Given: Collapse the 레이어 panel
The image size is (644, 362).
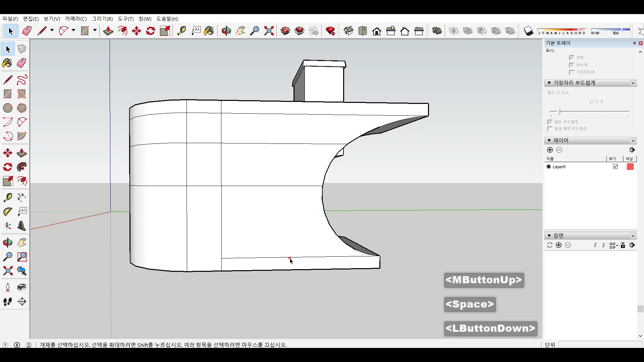Looking at the screenshot, I should coord(549,140).
